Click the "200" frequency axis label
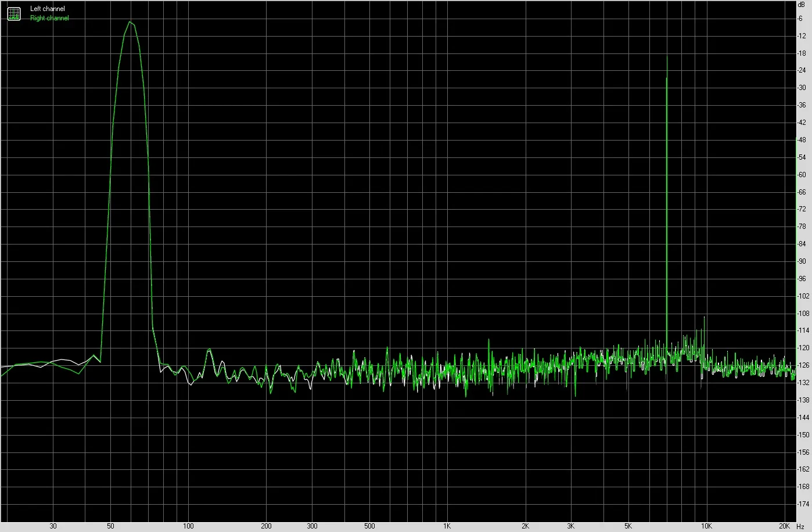Viewport: 812px width, 532px height. click(266, 526)
